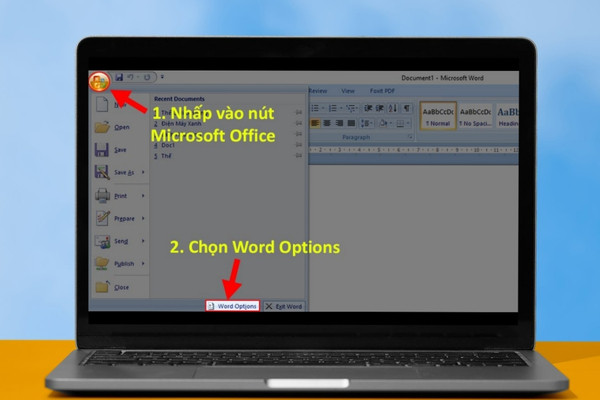Image resolution: width=600 pixels, height=400 pixels.
Task: Pin recent document number 5
Action: coord(299,155)
